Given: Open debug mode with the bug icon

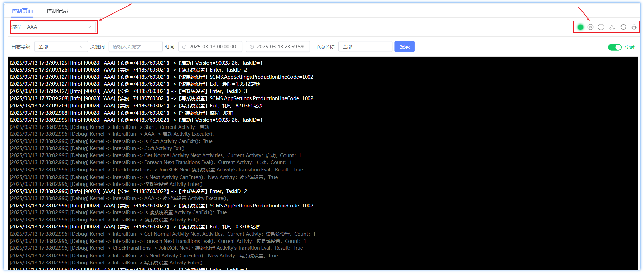Looking at the screenshot, I should coord(634,27).
